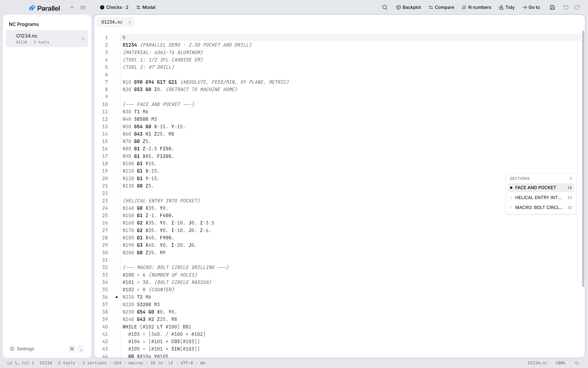The width and height of the screenshot is (588, 368).
Task: Click the WHILE [#102 LT #100] DO1 line
Action: click(157, 327)
